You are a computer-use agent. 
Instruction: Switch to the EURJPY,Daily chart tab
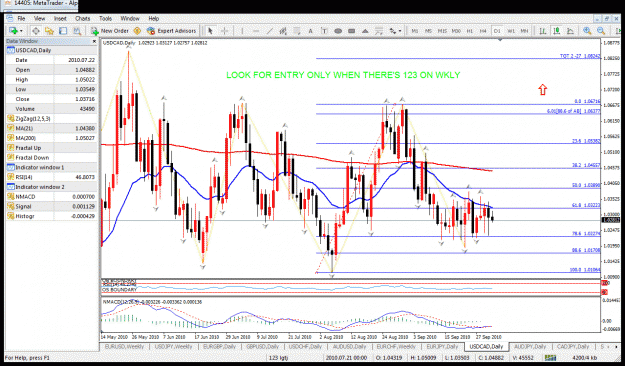[442, 346]
